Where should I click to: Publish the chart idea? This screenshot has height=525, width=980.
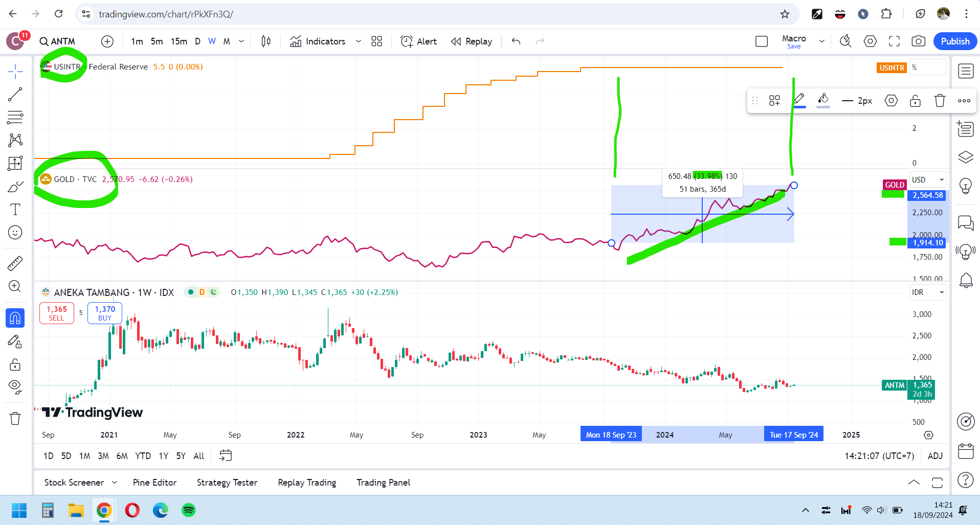coord(955,41)
